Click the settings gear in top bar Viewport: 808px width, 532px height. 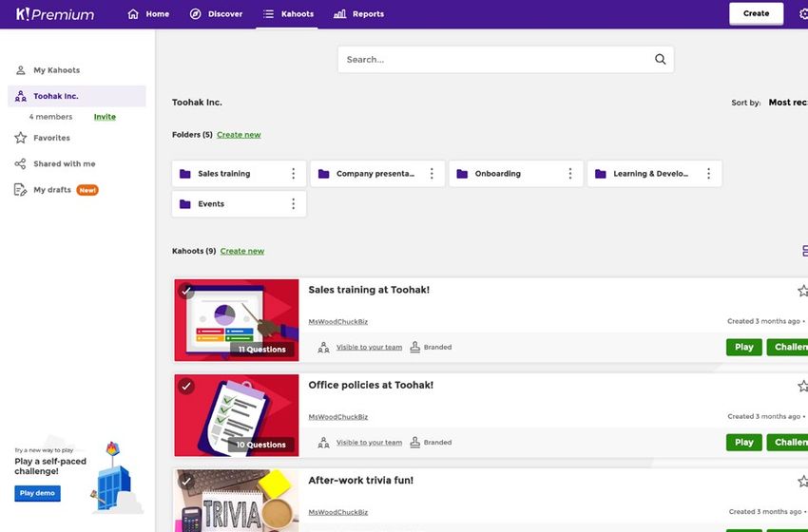803,14
